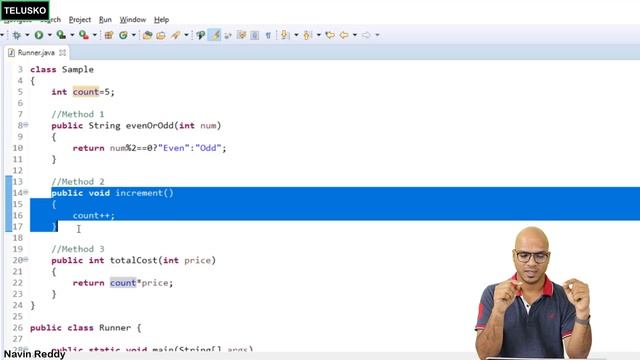The width and height of the screenshot is (640, 360).
Task: Click the Java file icon on Runner.java tab
Action: [11, 53]
